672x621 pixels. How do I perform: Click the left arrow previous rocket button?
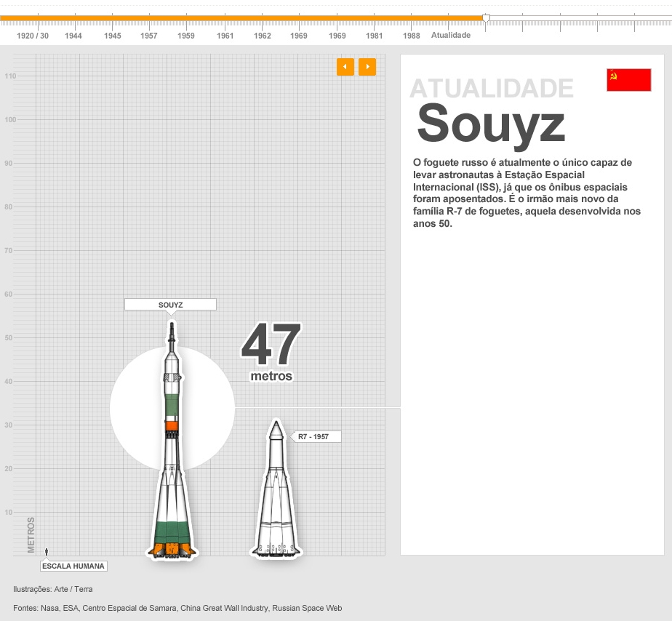[345, 67]
